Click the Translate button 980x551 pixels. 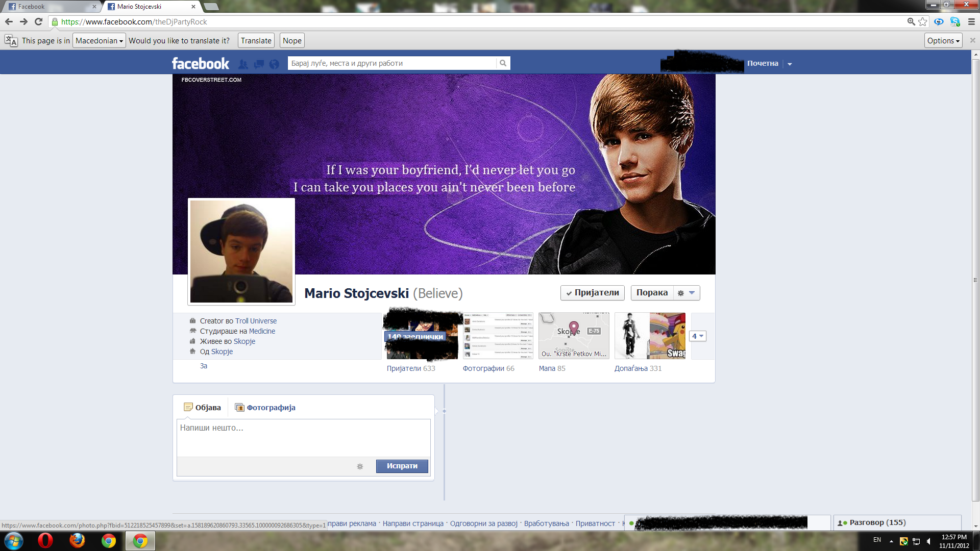tap(256, 40)
